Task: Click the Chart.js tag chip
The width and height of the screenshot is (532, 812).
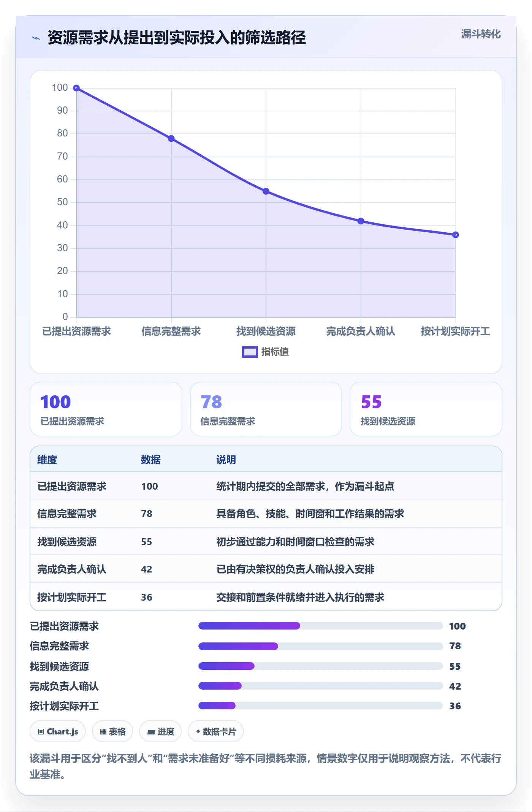Action: tap(58, 731)
